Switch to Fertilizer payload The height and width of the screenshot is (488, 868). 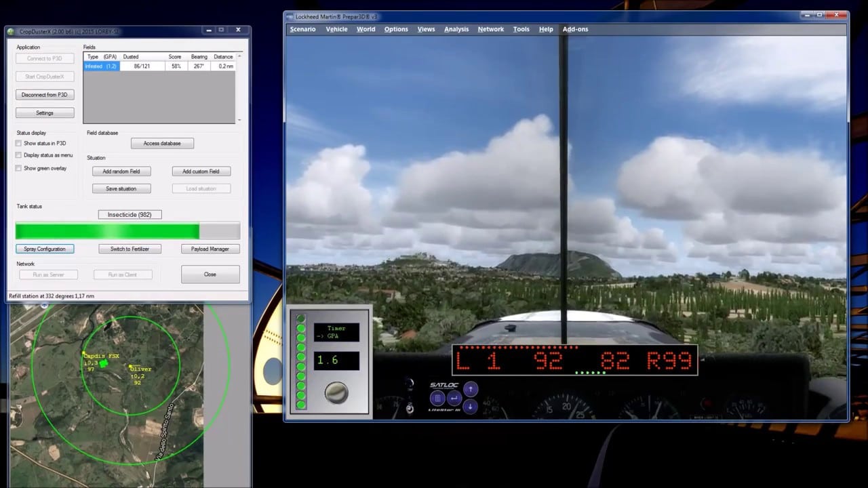[130, 249]
